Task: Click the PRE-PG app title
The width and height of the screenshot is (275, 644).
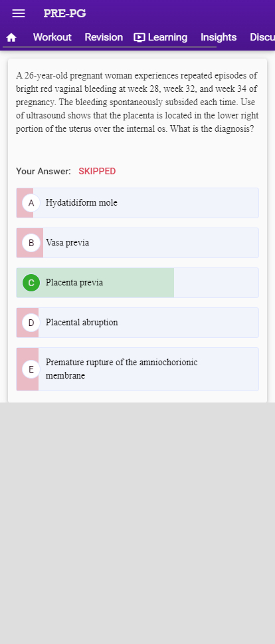Action: click(64, 13)
